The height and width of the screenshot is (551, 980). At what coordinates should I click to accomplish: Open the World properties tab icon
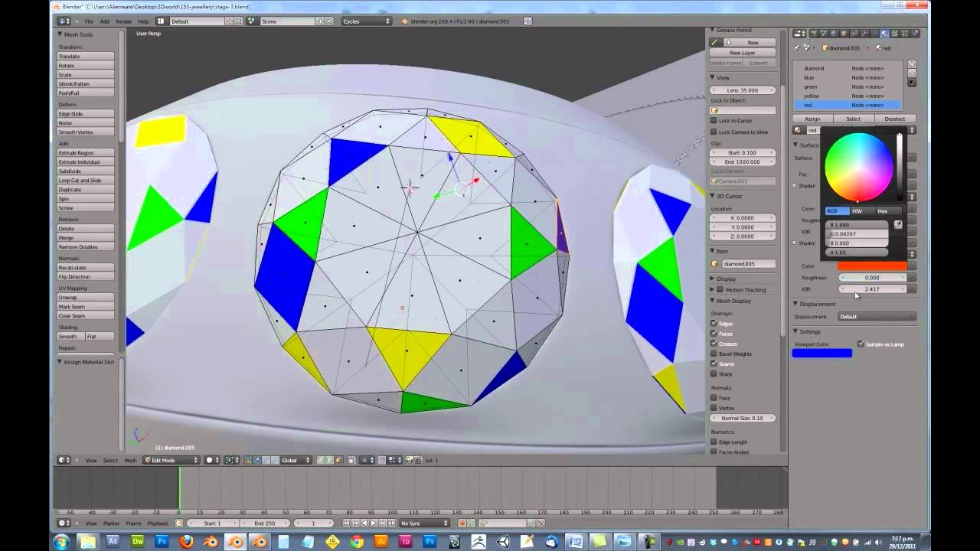[x=833, y=34]
